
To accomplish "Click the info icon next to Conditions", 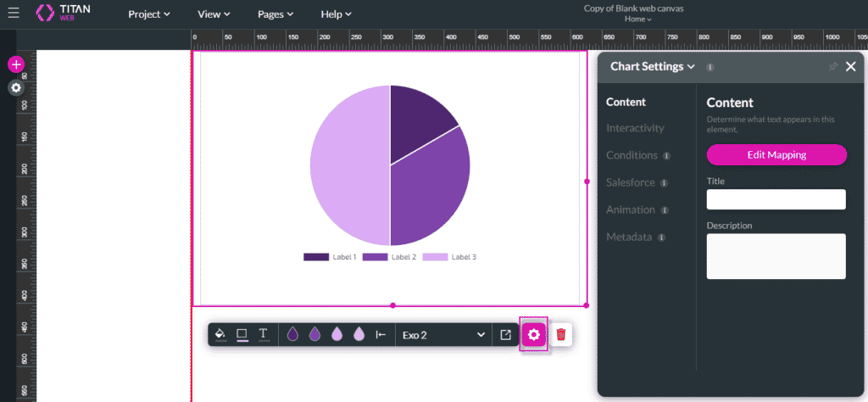I will click(666, 156).
